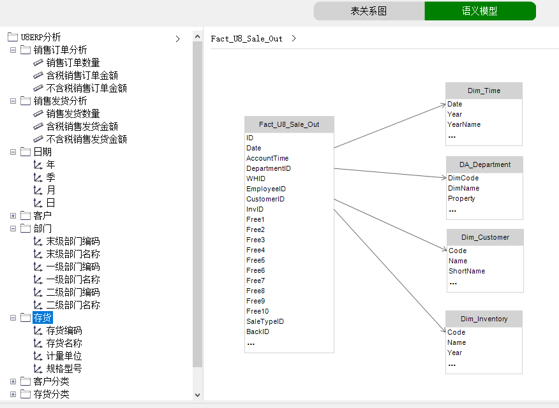
Task: Click the measure icon beside 销售发货数量
Action: point(38,114)
